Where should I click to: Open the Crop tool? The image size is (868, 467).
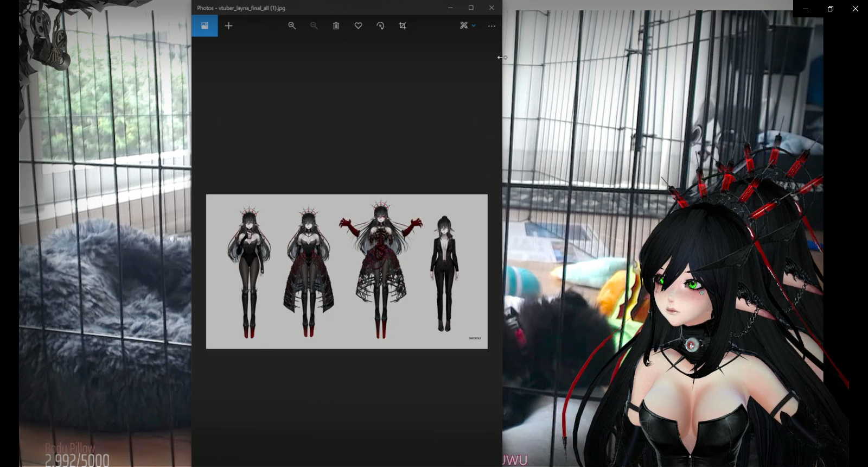click(403, 26)
